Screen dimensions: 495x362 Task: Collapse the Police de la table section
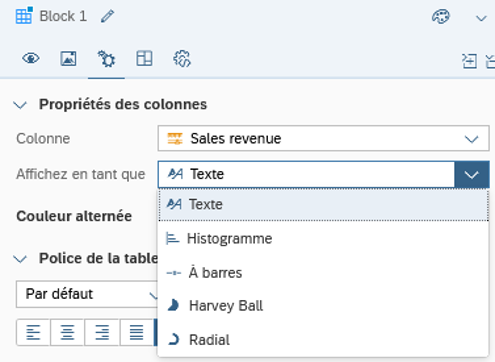[x=20, y=259]
